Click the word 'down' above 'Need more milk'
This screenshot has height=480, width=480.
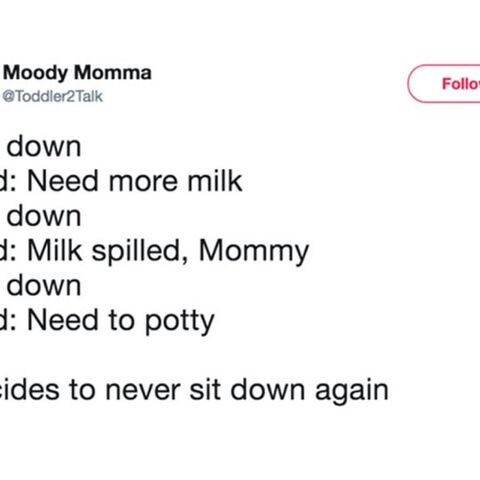pos(44,146)
